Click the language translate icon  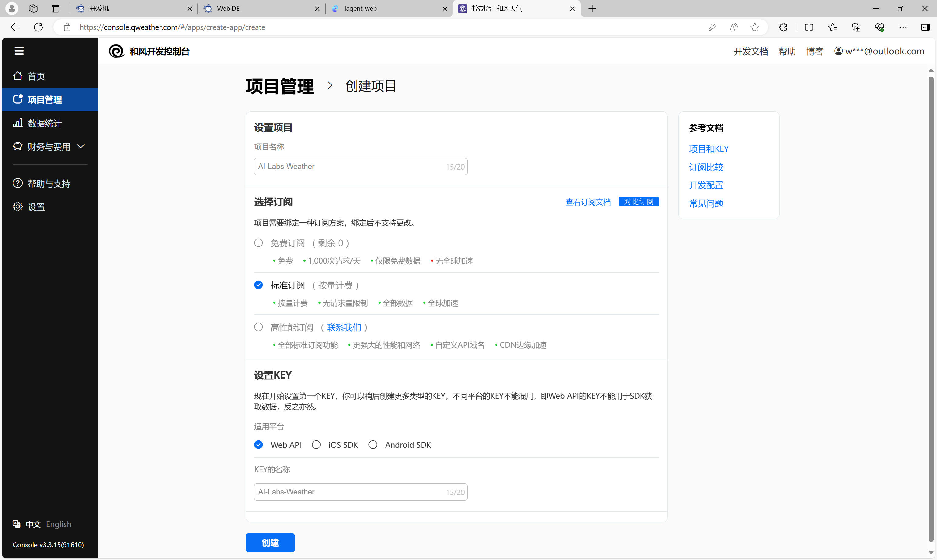(x=16, y=524)
